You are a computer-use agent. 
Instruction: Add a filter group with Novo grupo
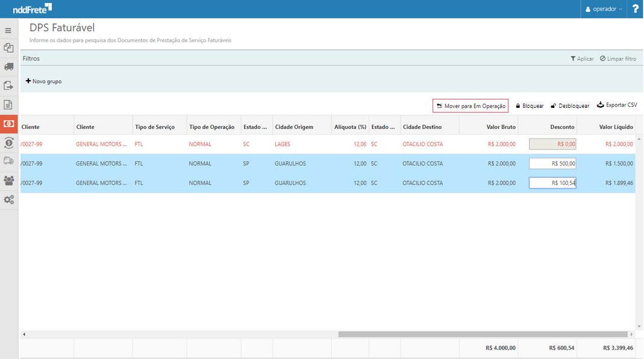pos(43,81)
